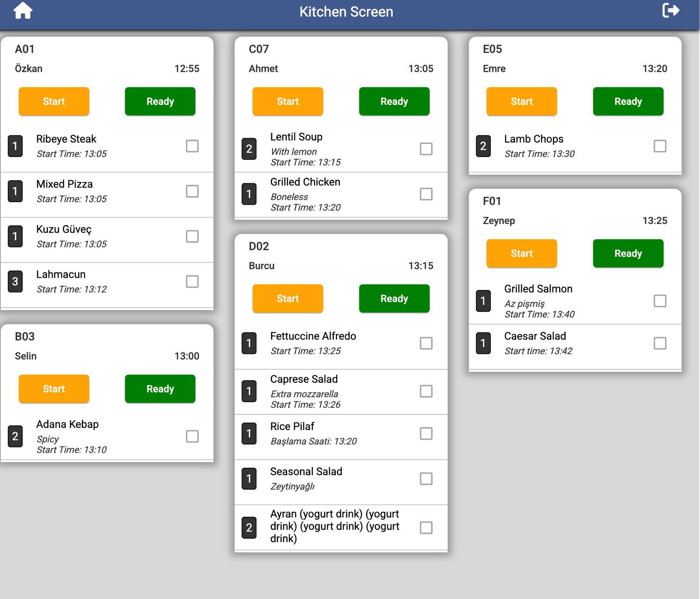Start the D02 order for Burcu
The image size is (700, 599).
(287, 299)
